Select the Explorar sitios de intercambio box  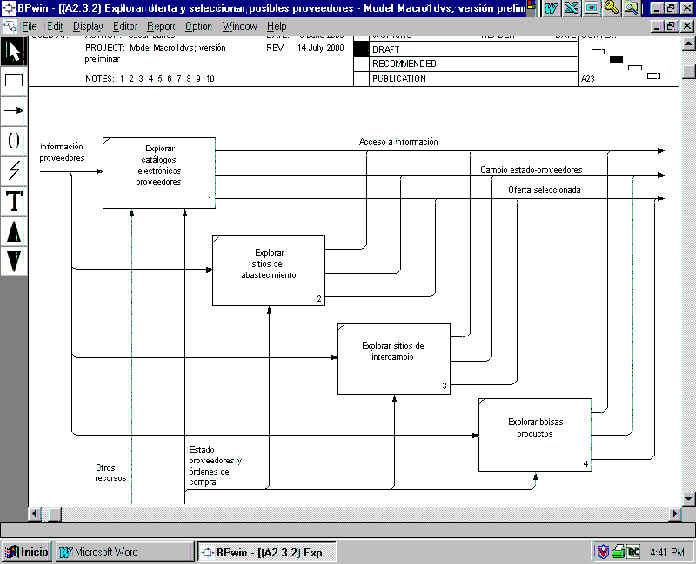(394, 359)
